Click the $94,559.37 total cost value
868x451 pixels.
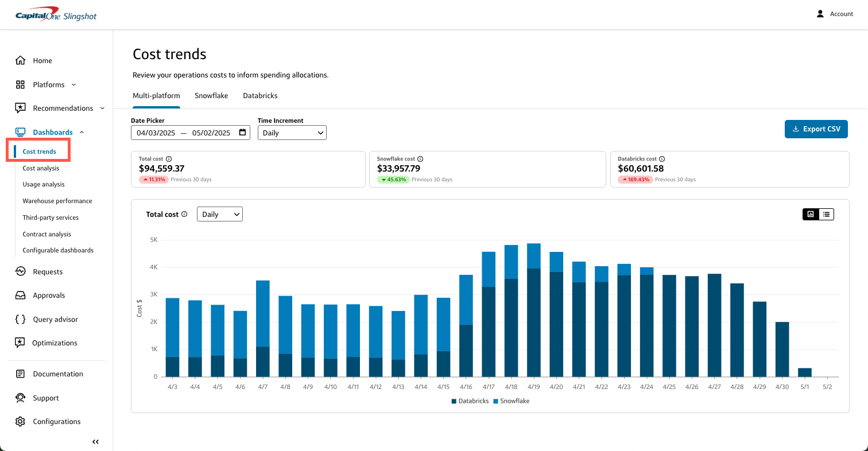tap(162, 169)
